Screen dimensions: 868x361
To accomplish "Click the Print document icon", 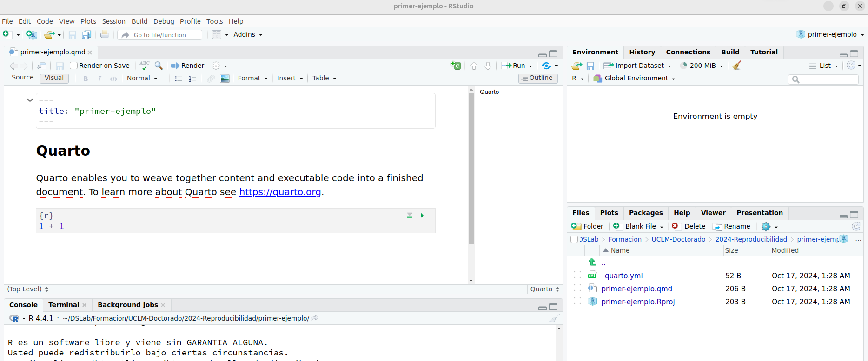I will pos(105,35).
